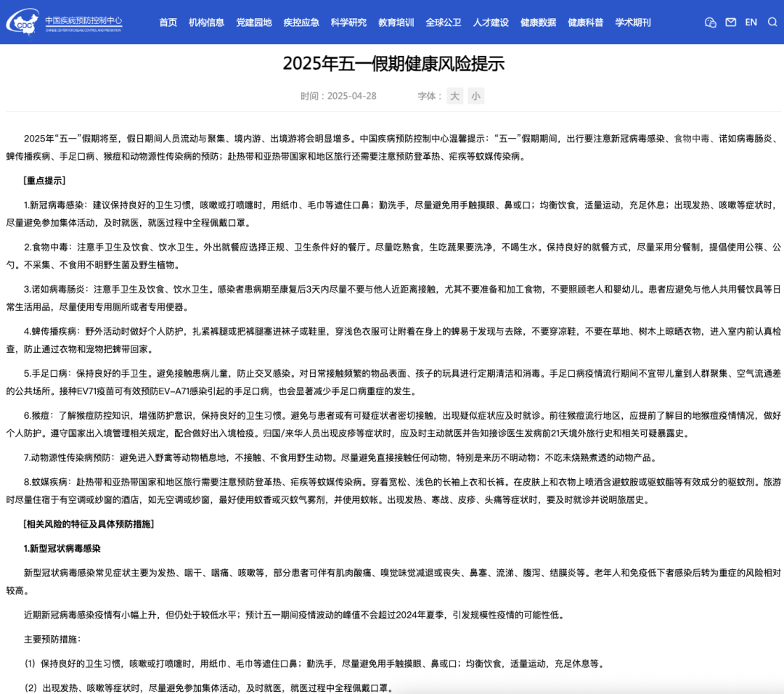784x694 pixels.
Task: Expand the 疾控应急 menu
Action: click(301, 23)
